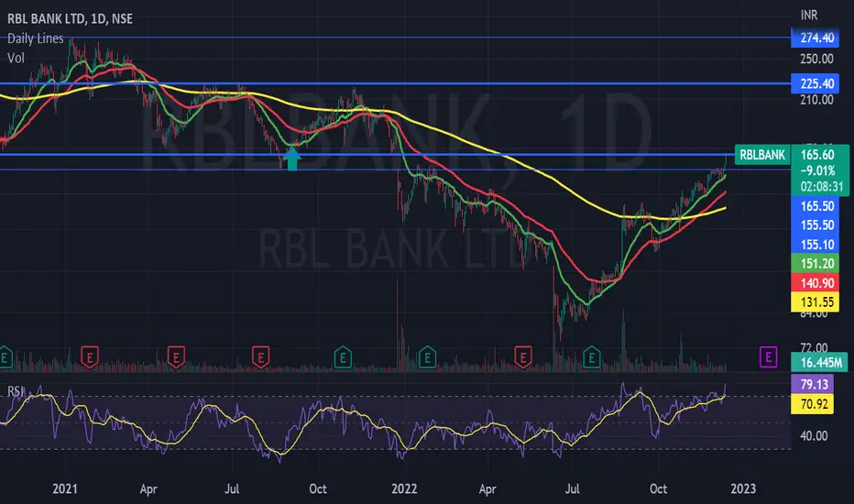Screen dimensions: 854x504
Task: Click the 210.00 price axis value
Action: tap(816, 100)
